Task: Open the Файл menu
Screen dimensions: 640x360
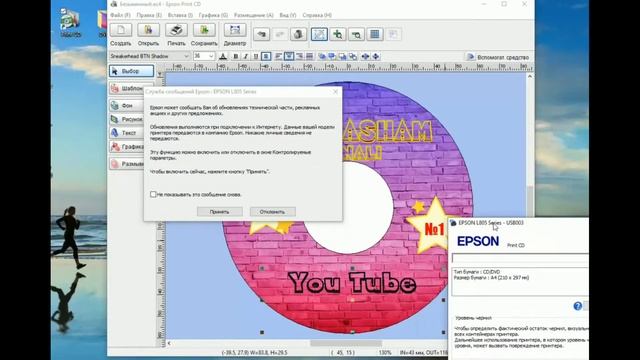Action: [x=120, y=15]
